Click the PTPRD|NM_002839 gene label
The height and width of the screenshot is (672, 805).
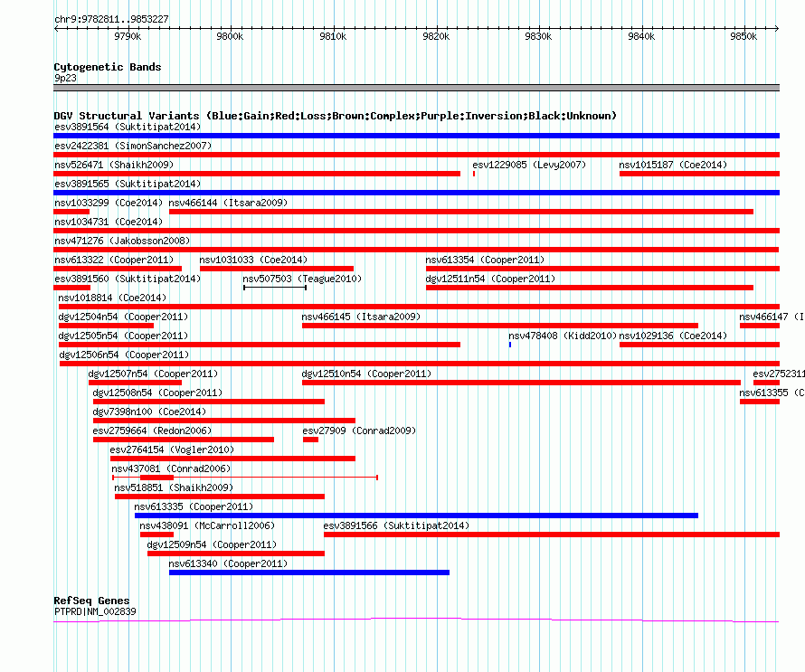click(x=95, y=611)
